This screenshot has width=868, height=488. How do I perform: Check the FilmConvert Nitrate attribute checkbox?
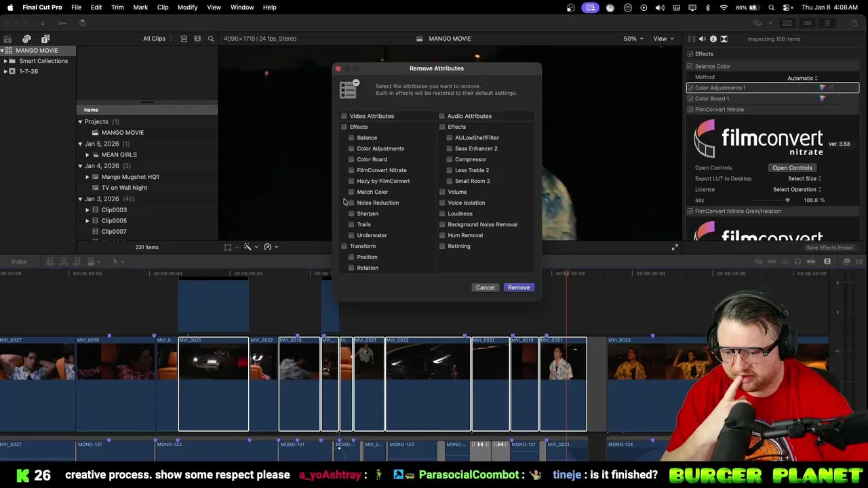click(x=351, y=170)
